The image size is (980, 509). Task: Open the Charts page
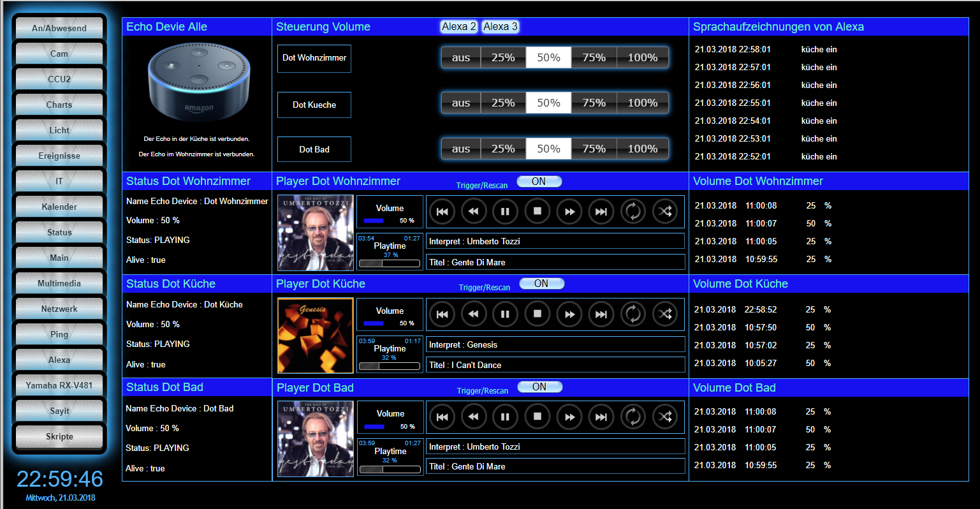point(59,105)
